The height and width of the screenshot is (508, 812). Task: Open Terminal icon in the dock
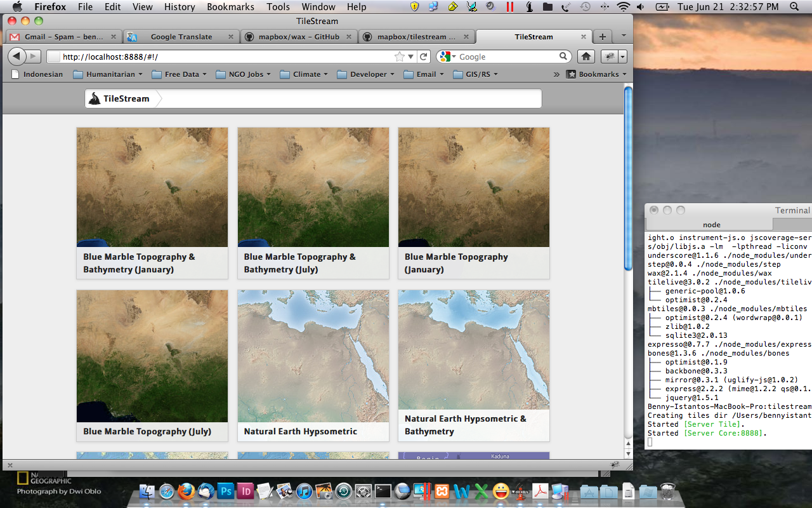pos(383,491)
